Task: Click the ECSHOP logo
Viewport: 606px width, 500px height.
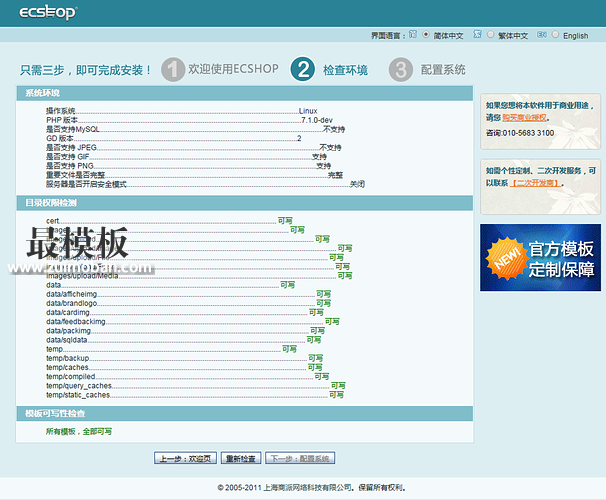Action: (48, 13)
